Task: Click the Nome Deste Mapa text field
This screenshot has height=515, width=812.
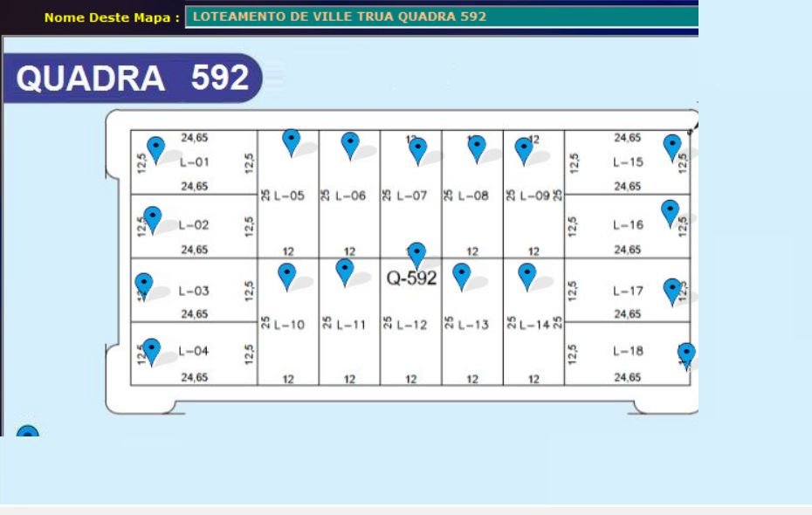Action: (443, 17)
